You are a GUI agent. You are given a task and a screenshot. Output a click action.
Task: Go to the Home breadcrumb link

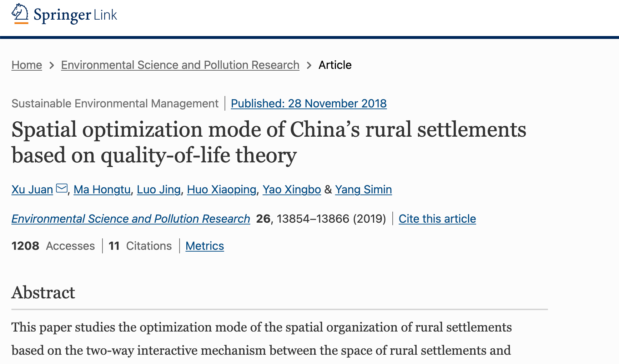pyautogui.click(x=27, y=65)
